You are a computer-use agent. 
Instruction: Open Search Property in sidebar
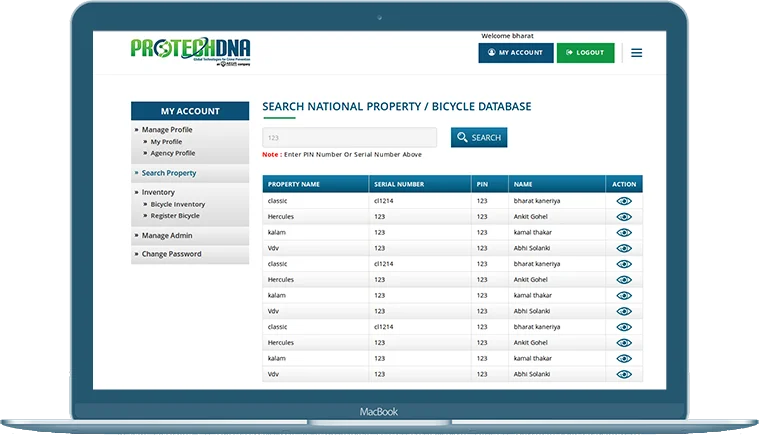(x=168, y=173)
